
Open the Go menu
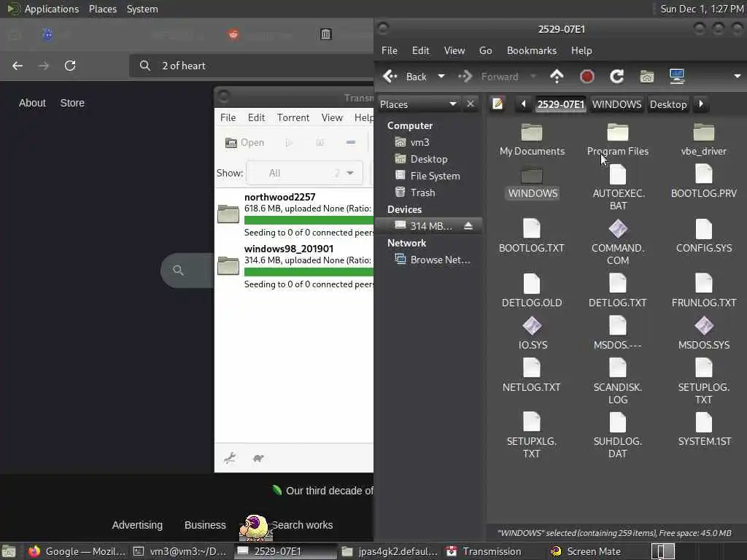pyautogui.click(x=485, y=50)
